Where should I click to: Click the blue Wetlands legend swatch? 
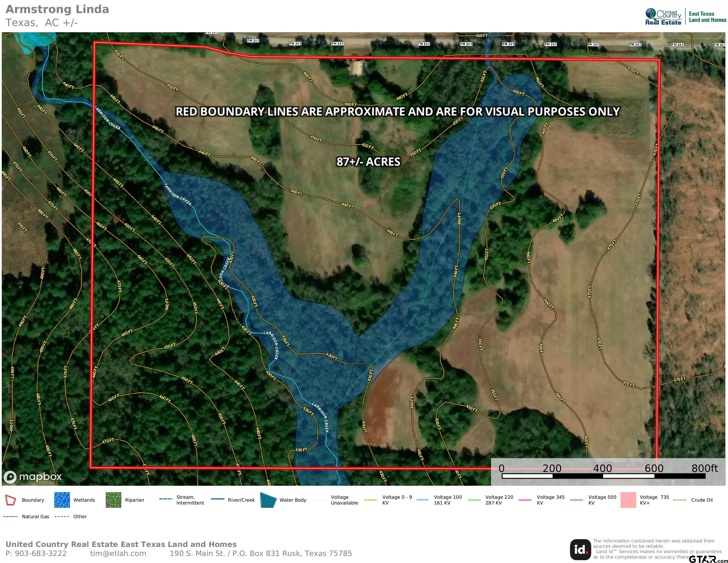(62, 500)
